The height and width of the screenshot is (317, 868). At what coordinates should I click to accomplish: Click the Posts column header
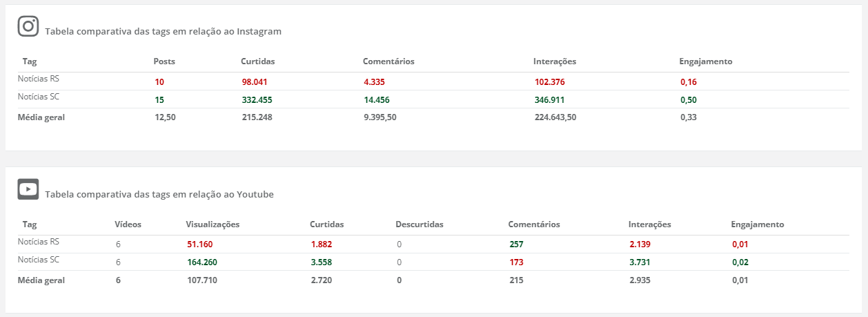tap(164, 61)
